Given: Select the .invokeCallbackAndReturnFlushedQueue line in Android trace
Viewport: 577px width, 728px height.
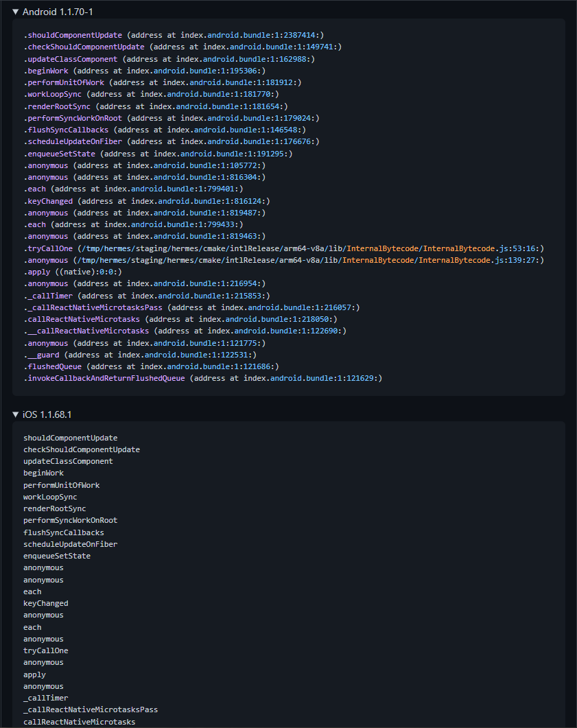Looking at the screenshot, I should 203,378.
